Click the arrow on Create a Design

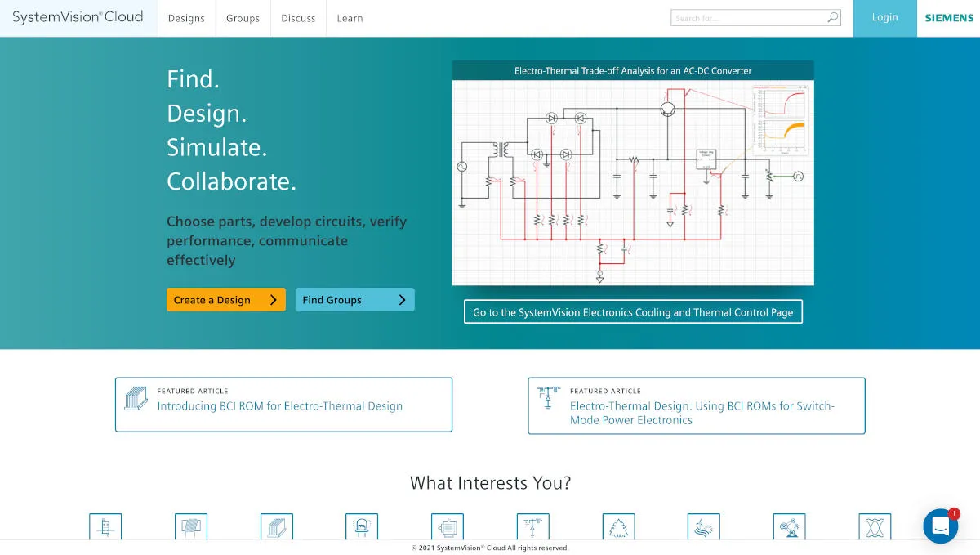coord(274,300)
